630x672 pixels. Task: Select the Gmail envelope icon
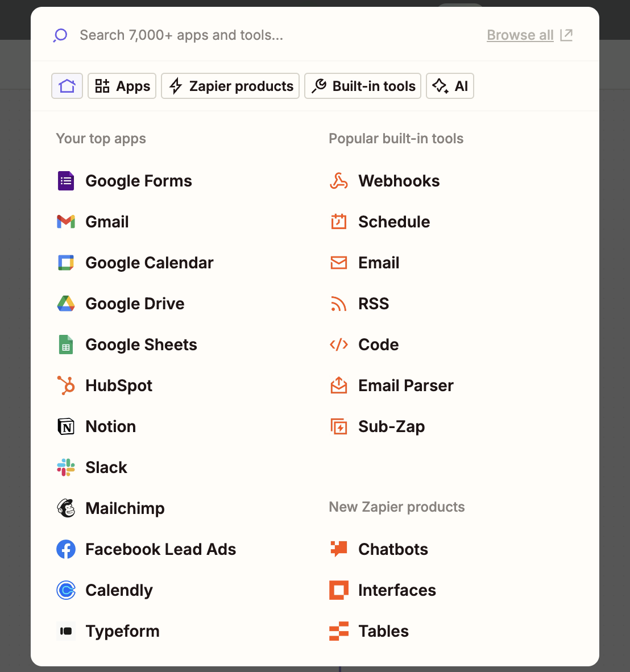[x=66, y=222]
